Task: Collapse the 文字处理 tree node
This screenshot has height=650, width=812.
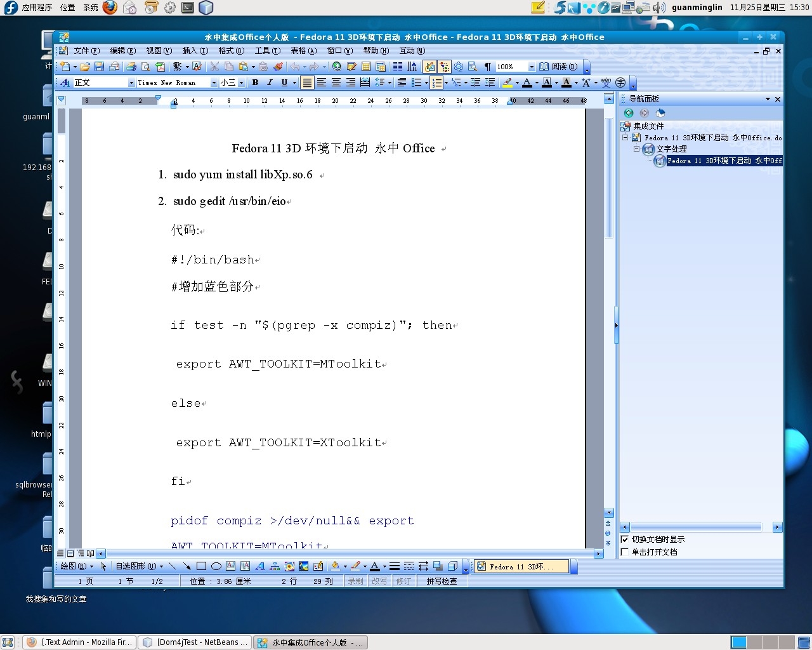Action: [636, 149]
